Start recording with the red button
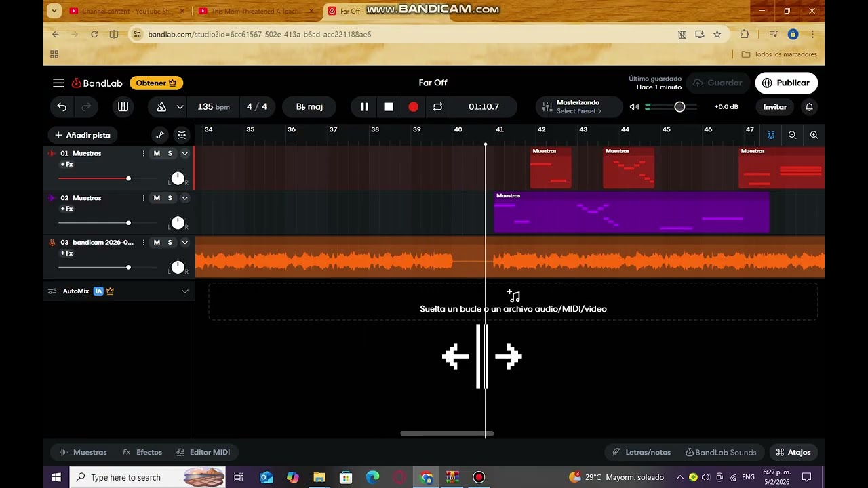 point(413,106)
